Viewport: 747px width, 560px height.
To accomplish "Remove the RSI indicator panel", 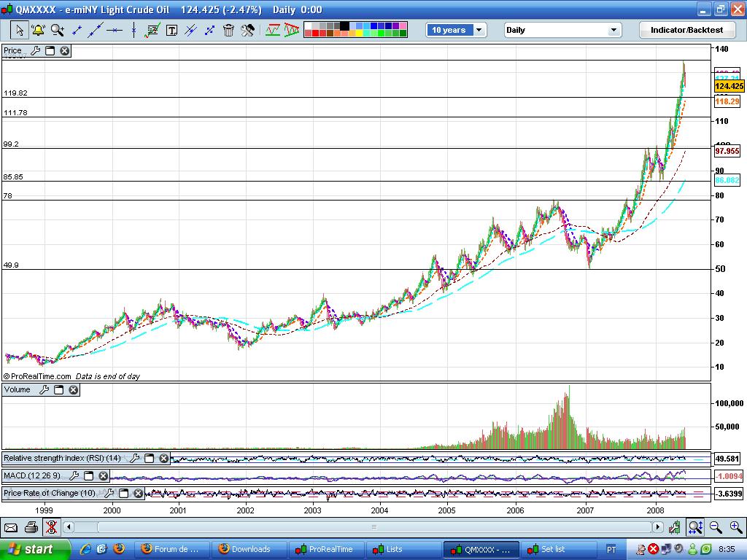I will 163,459.
